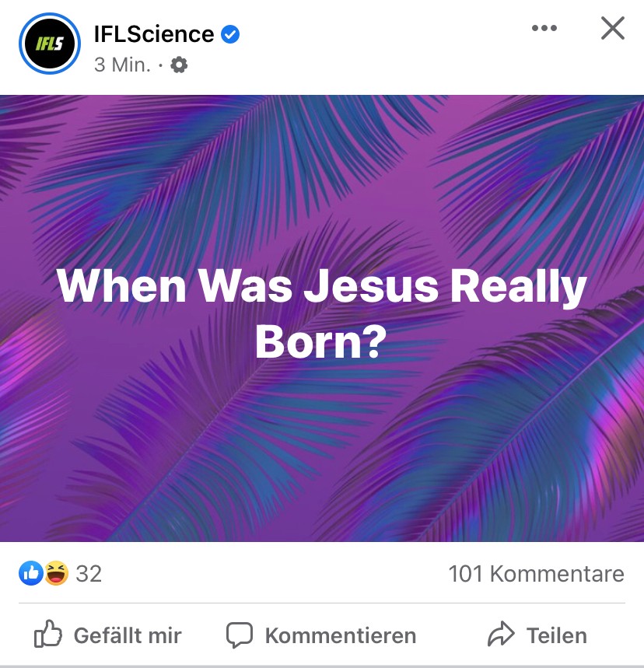
Task: Toggle the like thumb outline icon
Action: (x=48, y=635)
